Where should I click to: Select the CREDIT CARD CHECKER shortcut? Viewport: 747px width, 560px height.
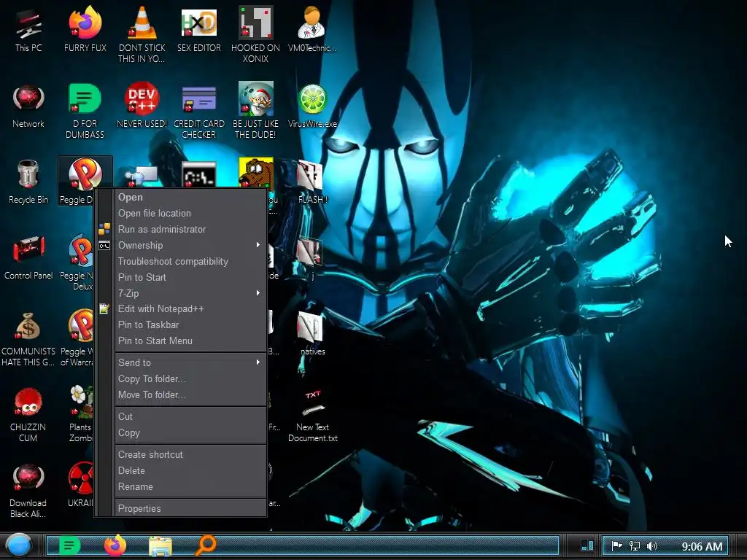point(198,111)
